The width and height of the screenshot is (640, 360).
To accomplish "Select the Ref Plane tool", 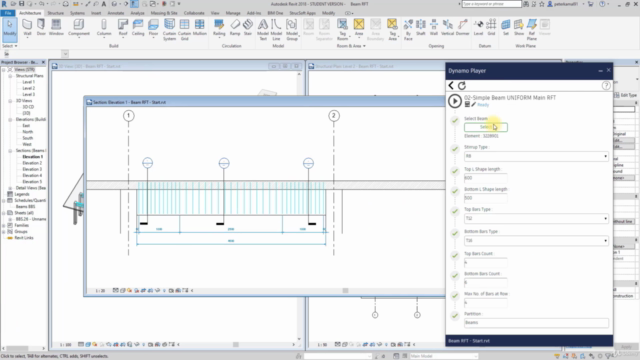I will point(532,29).
